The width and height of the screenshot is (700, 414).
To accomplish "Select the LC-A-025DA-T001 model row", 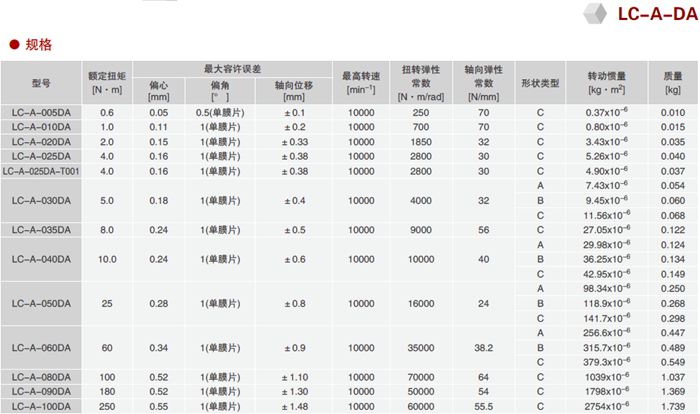I will pos(41,171).
